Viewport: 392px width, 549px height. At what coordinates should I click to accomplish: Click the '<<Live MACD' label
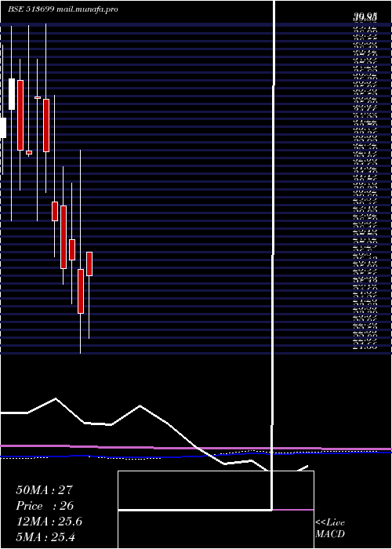pos(330,529)
